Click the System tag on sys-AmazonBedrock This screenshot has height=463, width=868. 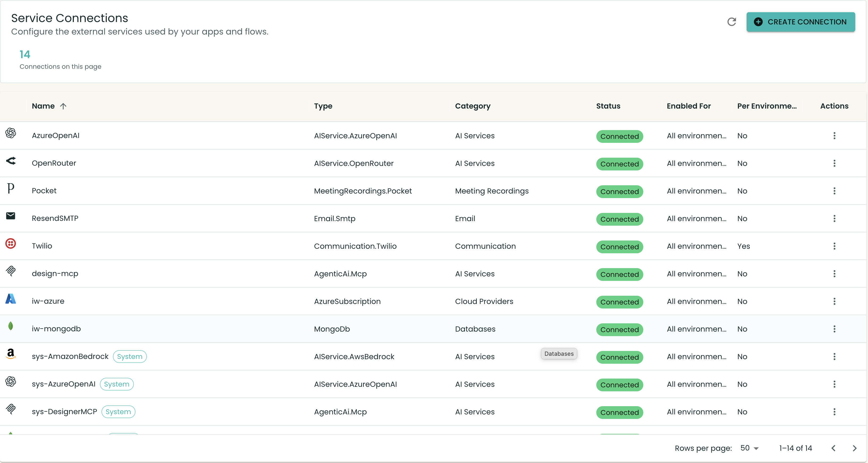[x=130, y=357]
